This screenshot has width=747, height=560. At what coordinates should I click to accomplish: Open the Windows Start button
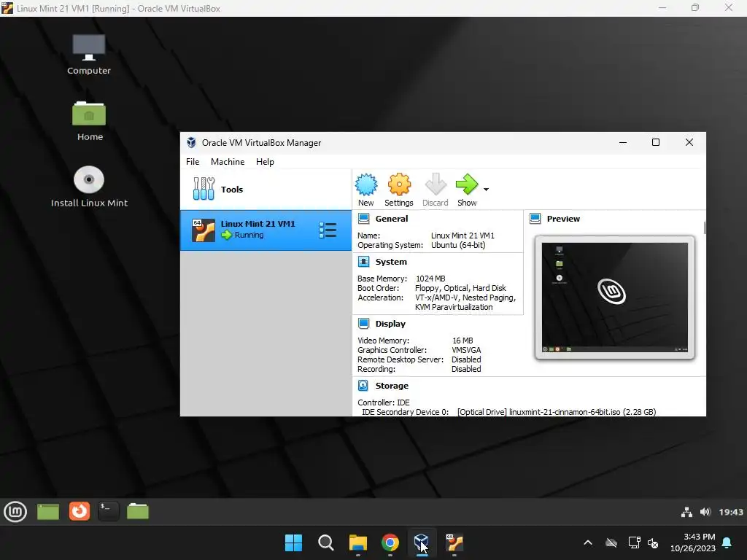point(293,542)
